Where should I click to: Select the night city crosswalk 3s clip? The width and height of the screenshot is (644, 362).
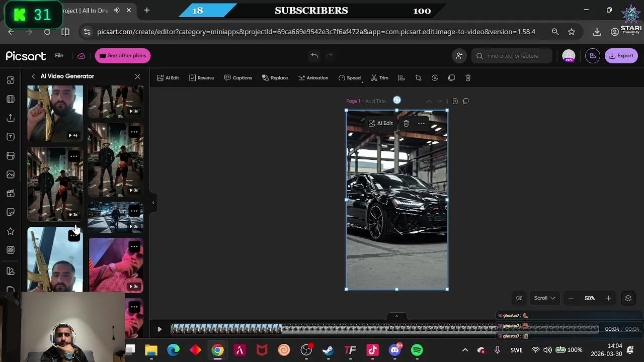coord(116,218)
